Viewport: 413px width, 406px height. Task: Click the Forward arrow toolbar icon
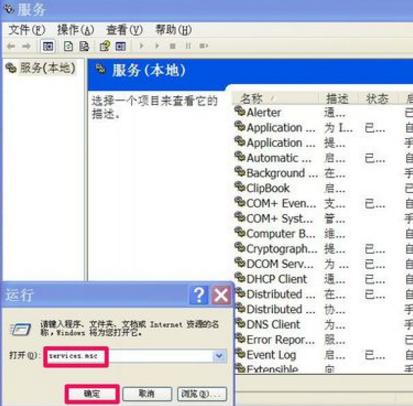tap(26, 46)
